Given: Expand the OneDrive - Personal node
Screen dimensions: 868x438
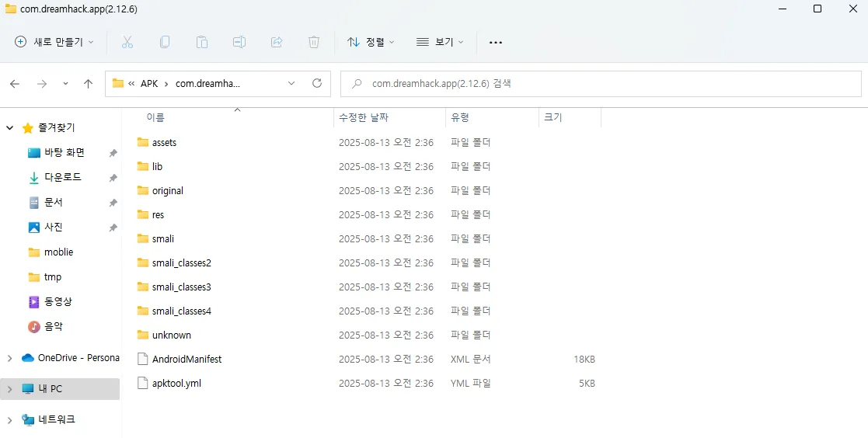Looking at the screenshot, I should click(9, 358).
